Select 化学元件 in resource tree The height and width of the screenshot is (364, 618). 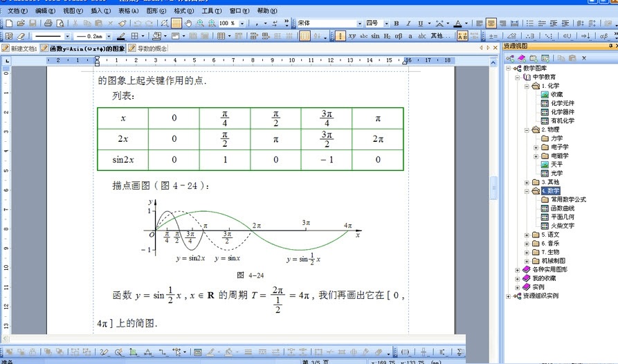563,103
